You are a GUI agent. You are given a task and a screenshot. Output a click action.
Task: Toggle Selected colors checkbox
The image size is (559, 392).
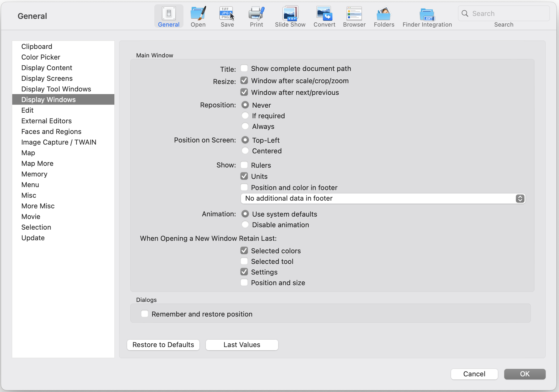tap(244, 251)
